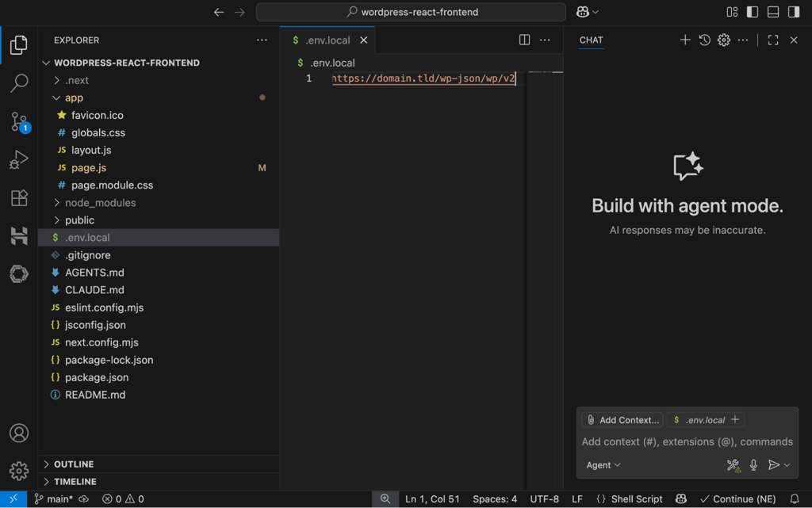
Task: Click the editor minimap
Action: click(546, 279)
